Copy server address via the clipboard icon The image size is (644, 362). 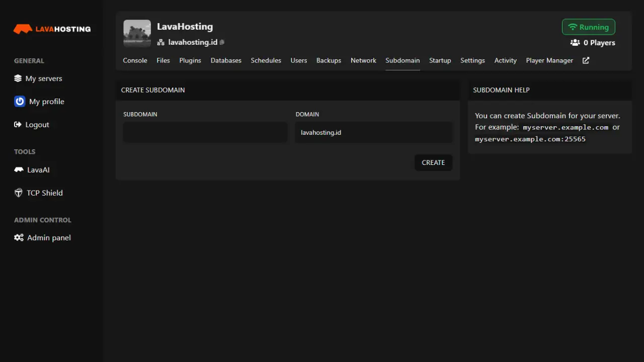click(x=222, y=42)
